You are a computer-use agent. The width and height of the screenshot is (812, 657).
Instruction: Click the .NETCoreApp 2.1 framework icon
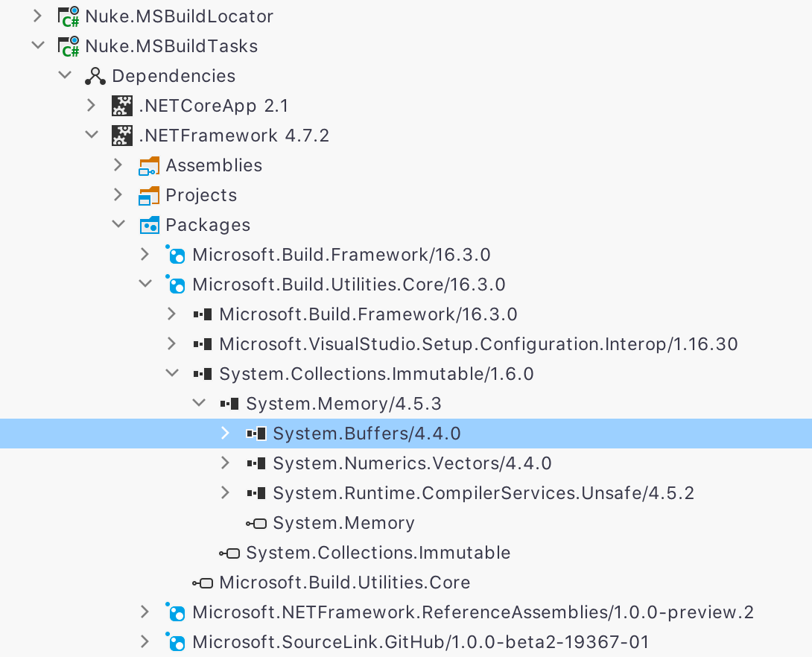122,106
